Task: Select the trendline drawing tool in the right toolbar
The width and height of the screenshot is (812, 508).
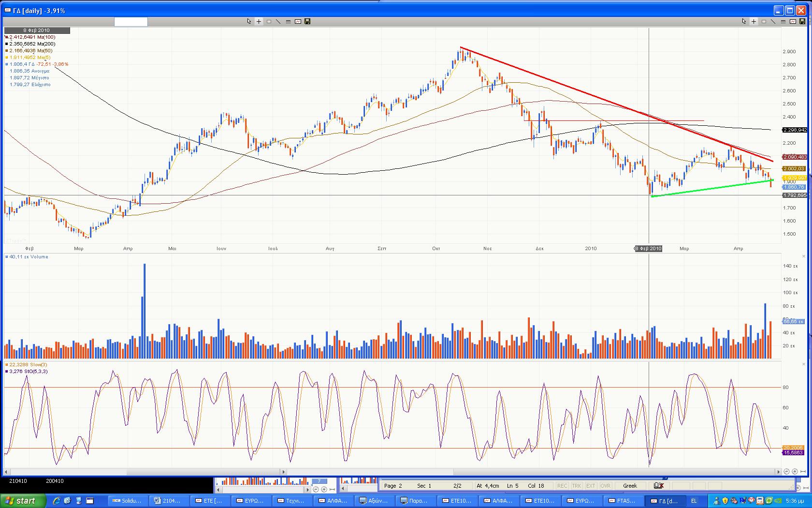Action: (773, 21)
